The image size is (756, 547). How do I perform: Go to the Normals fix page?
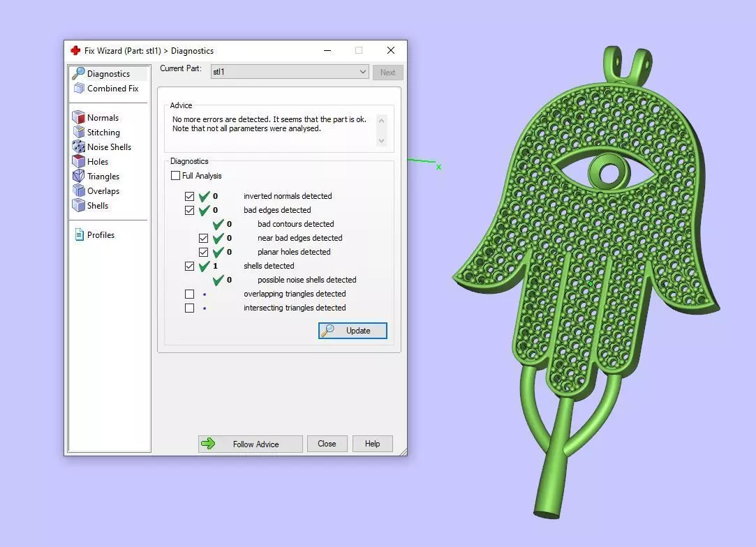(103, 118)
